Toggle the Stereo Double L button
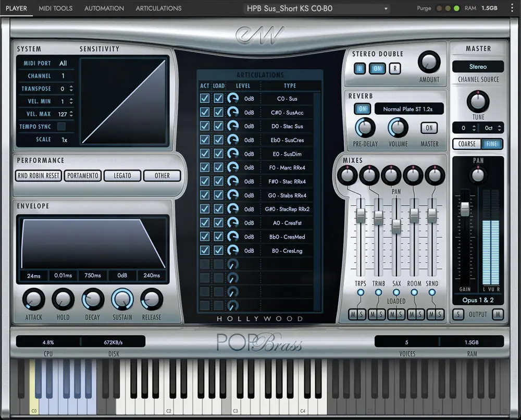This screenshot has height=420, width=521. [359, 69]
